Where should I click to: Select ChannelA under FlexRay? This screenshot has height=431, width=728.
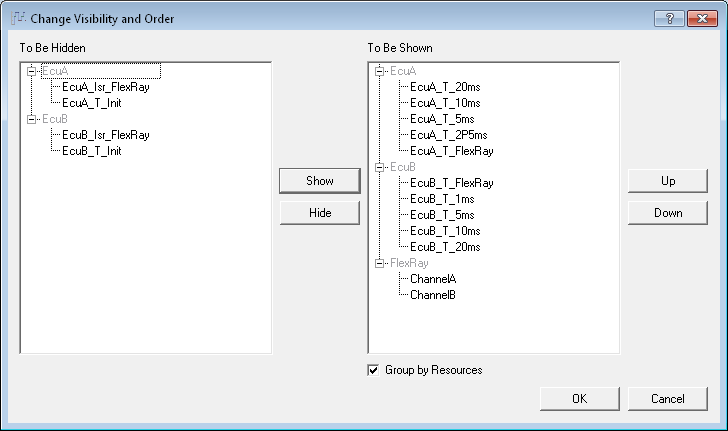433,279
